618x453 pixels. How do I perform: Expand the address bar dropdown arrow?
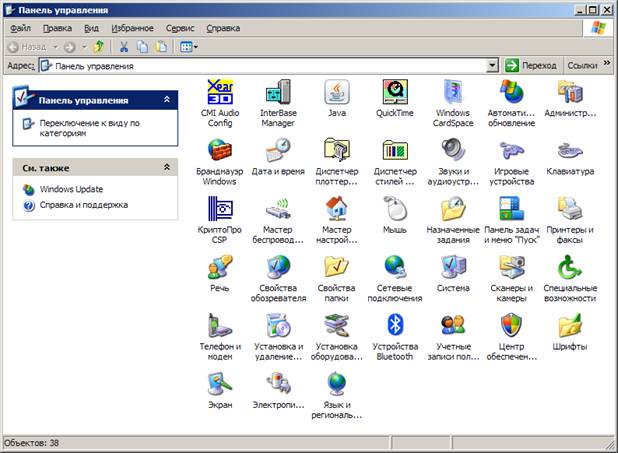click(492, 65)
